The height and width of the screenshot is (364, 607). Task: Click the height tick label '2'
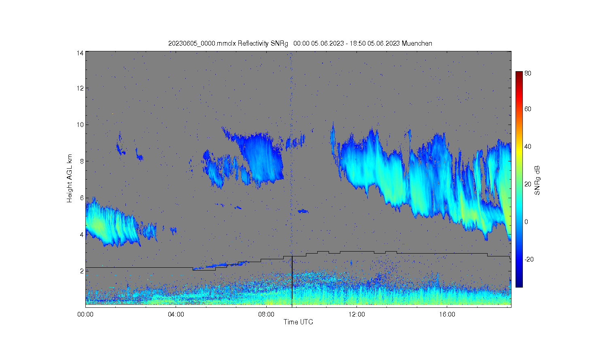click(82, 271)
